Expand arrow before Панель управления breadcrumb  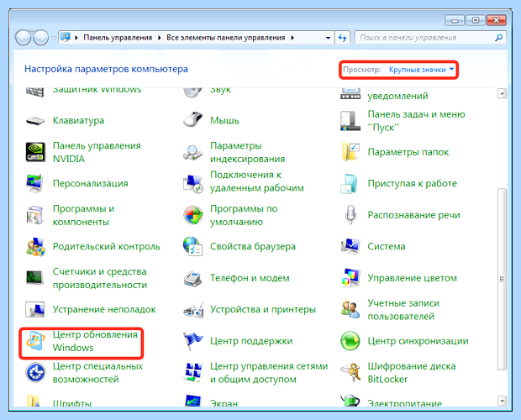coord(76,38)
